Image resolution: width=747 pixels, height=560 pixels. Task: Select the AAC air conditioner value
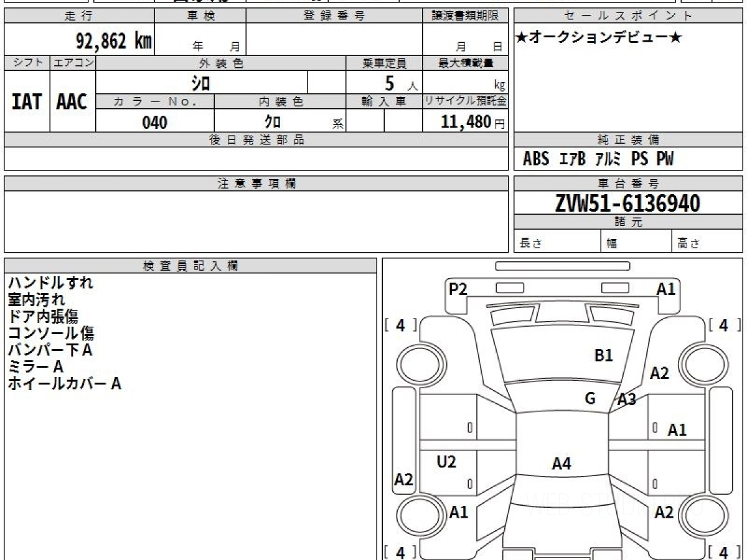coord(72,102)
